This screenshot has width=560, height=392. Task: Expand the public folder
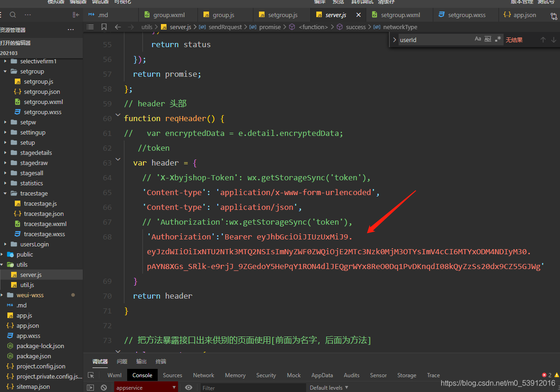click(2, 255)
